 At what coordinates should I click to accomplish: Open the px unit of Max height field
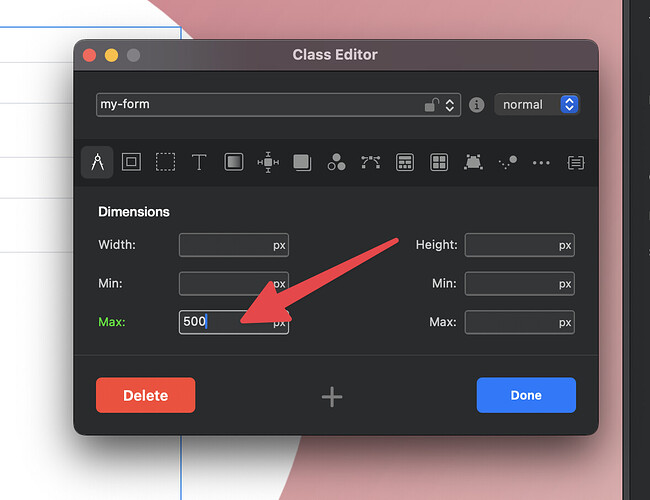point(565,323)
